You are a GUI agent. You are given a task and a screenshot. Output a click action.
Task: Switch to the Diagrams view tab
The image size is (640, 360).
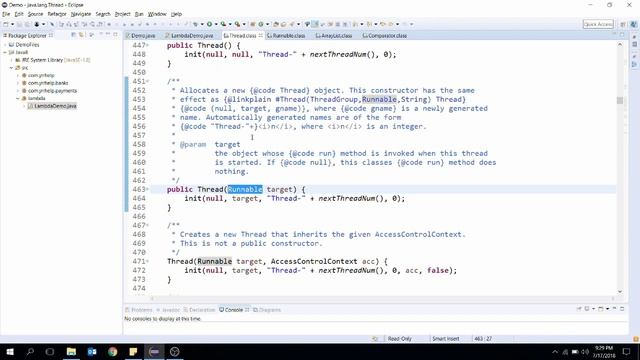(267, 310)
